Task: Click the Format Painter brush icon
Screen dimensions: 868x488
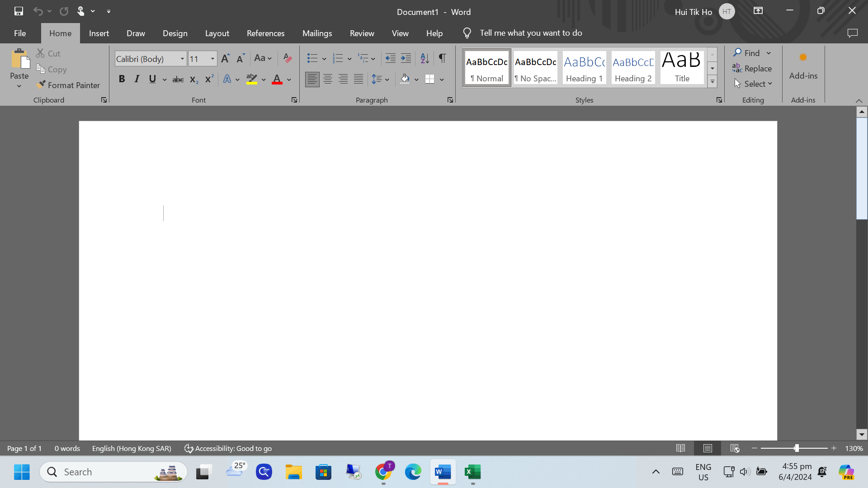Action: (x=41, y=84)
